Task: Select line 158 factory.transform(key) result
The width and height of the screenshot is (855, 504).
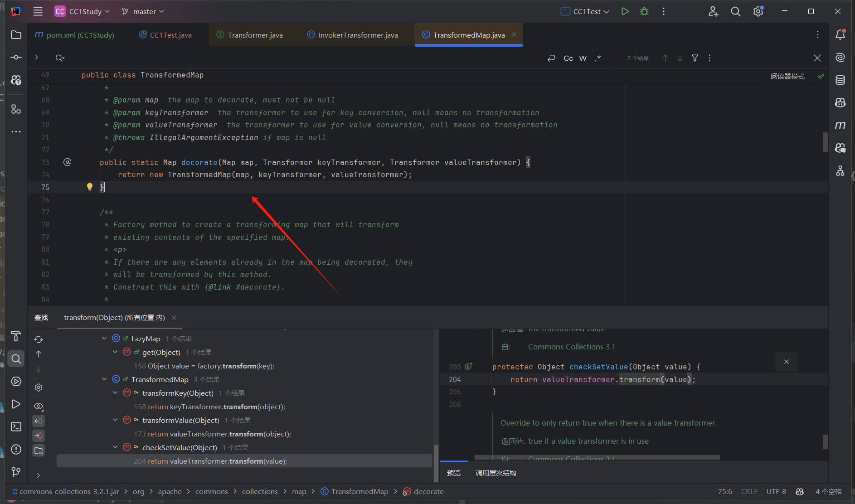Action: 204,366
